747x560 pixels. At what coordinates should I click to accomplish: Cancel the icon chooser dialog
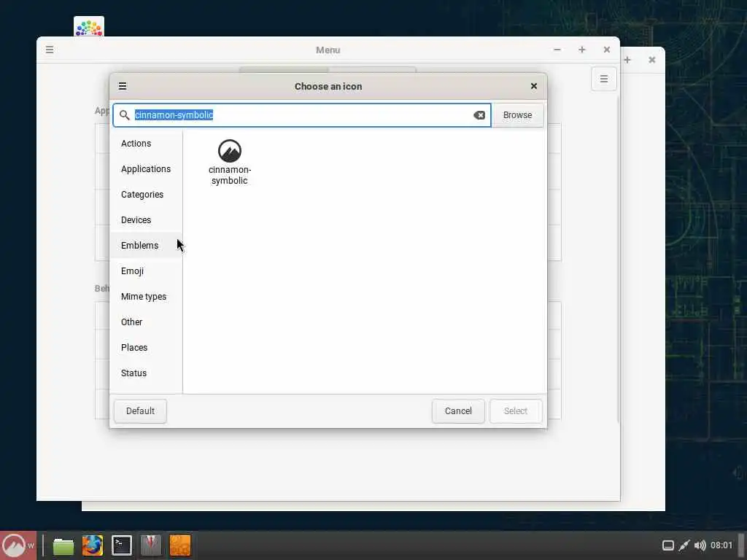(458, 411)
